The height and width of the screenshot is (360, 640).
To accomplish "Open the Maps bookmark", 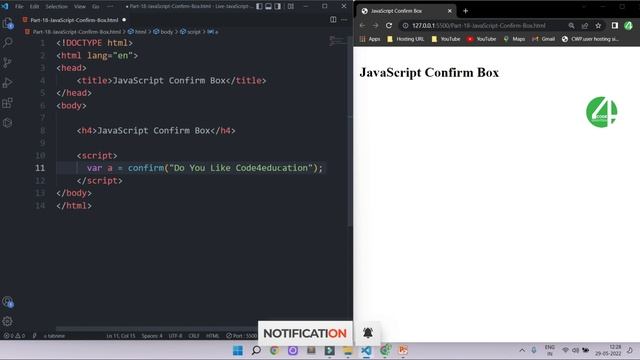I will pos(514,39).
